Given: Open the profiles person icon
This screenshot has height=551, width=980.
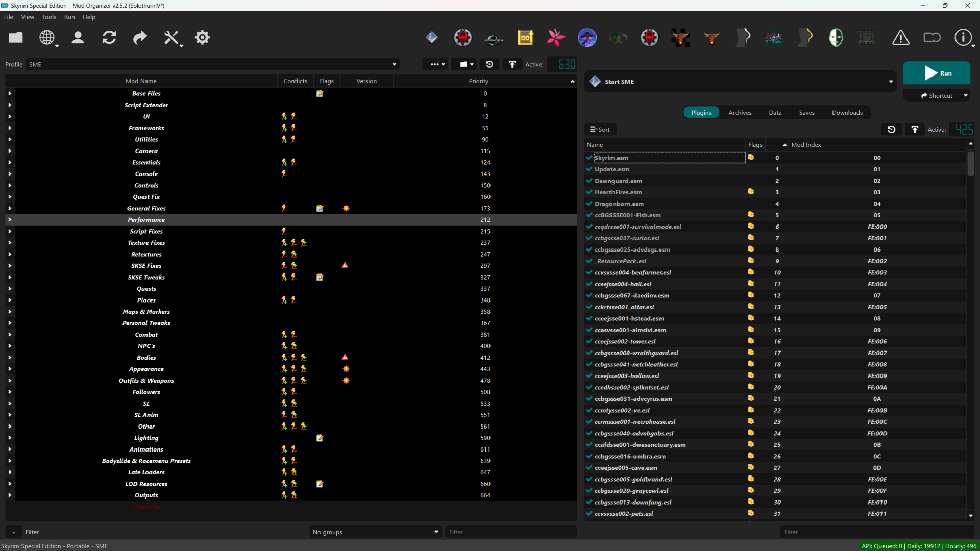Looking at the screenshot, I should [78, 37].
